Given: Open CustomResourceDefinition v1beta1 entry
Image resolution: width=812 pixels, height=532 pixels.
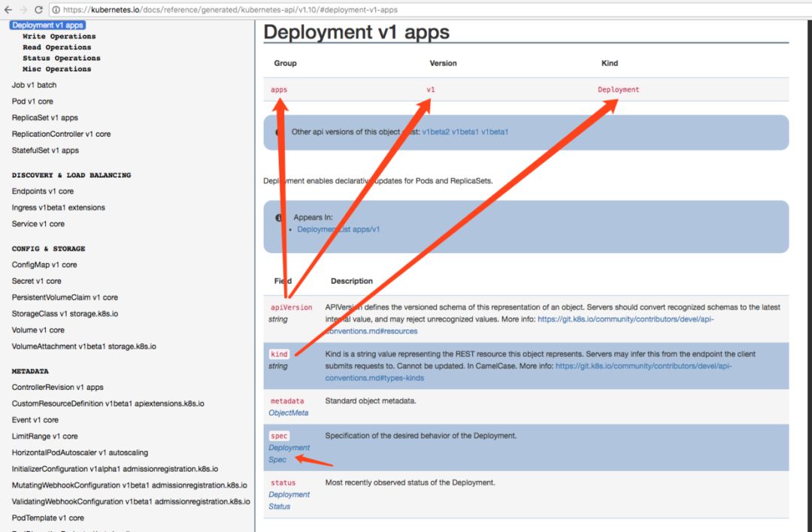Looking at the screenshot, I should [108, 404].
